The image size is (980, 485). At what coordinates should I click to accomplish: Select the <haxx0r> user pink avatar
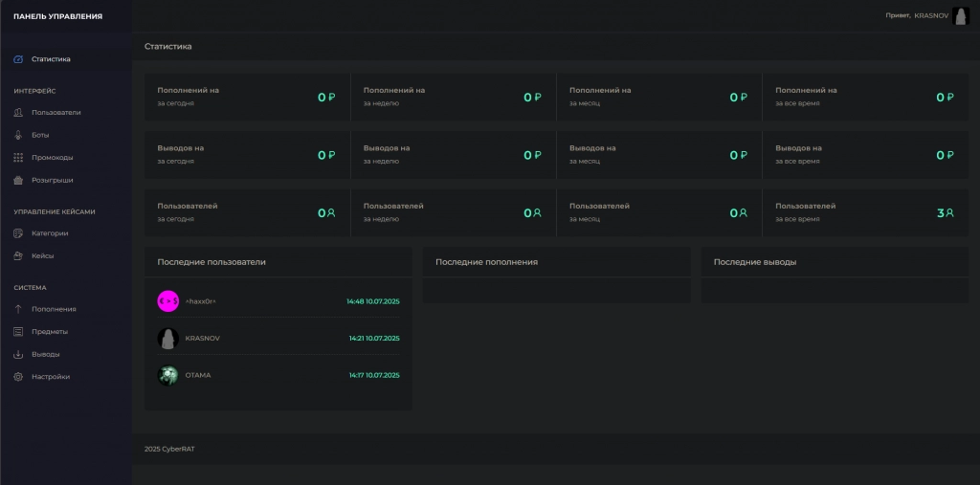(167, 301)
